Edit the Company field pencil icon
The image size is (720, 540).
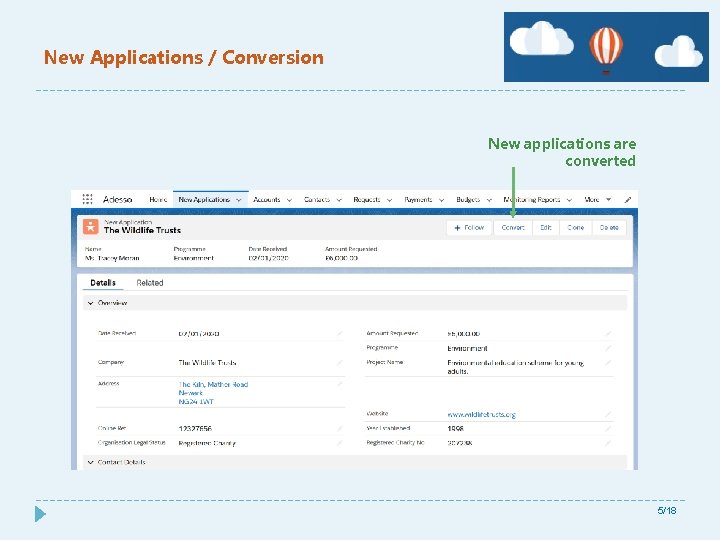339,362
